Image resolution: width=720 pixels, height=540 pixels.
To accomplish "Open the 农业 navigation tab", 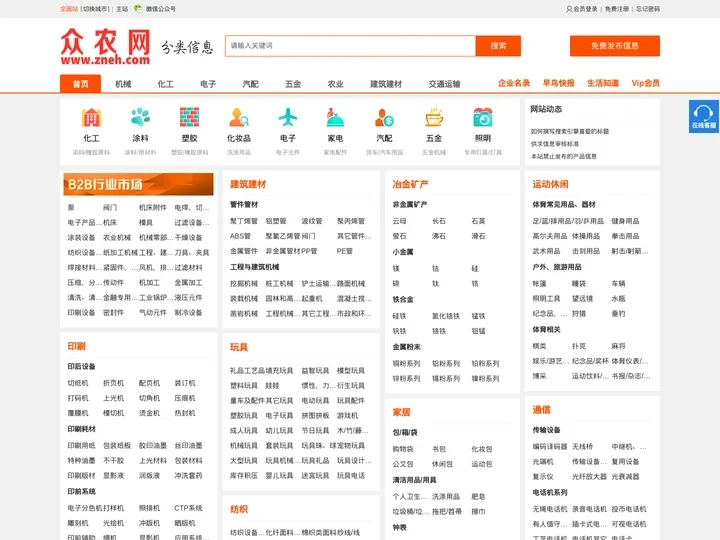I will coord(335,84).
